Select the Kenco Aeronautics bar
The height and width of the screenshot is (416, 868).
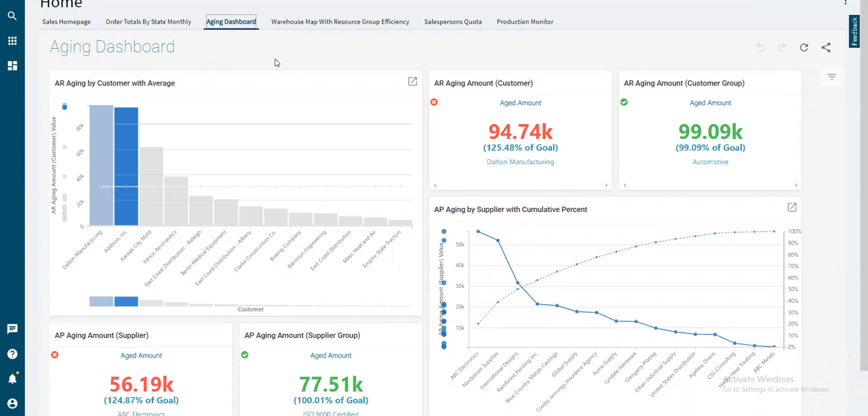[x=176, y=201]
